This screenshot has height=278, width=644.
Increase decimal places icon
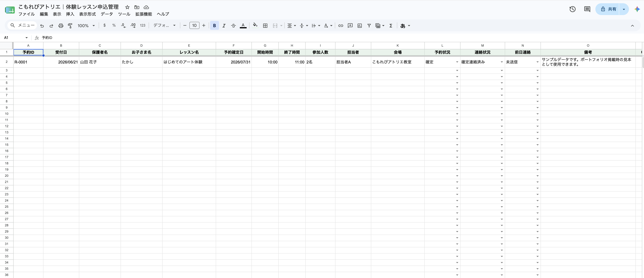(x=133, y=26)
